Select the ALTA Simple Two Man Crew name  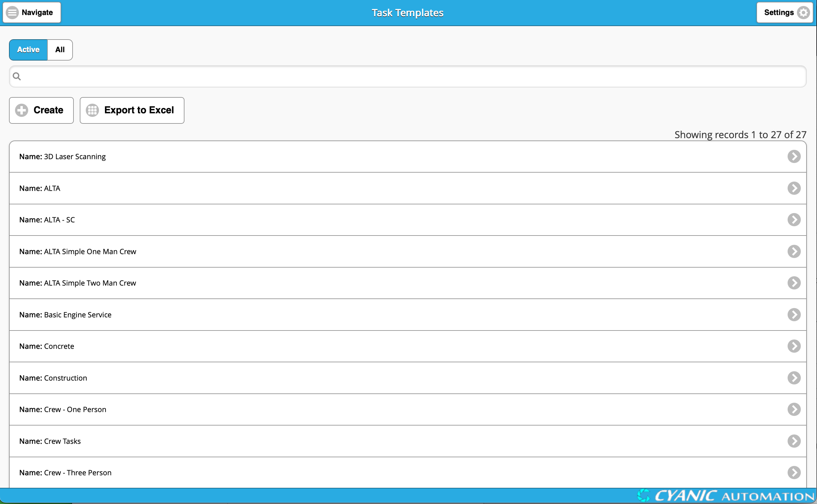90,283
